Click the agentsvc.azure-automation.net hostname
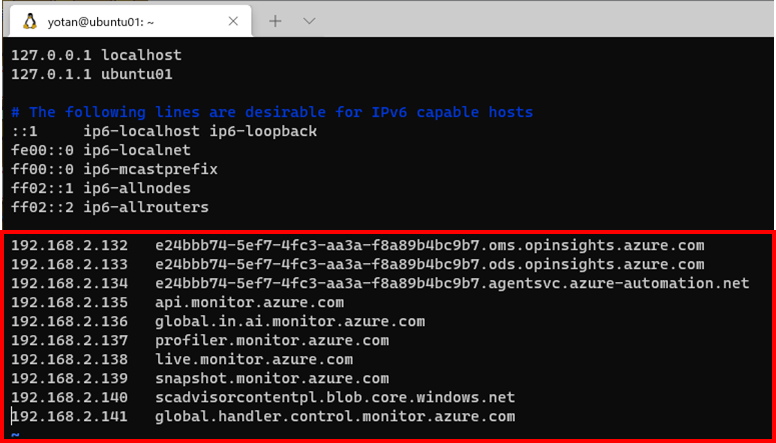The width and height of the screenshot is (776, 443). tap(452, 284)
